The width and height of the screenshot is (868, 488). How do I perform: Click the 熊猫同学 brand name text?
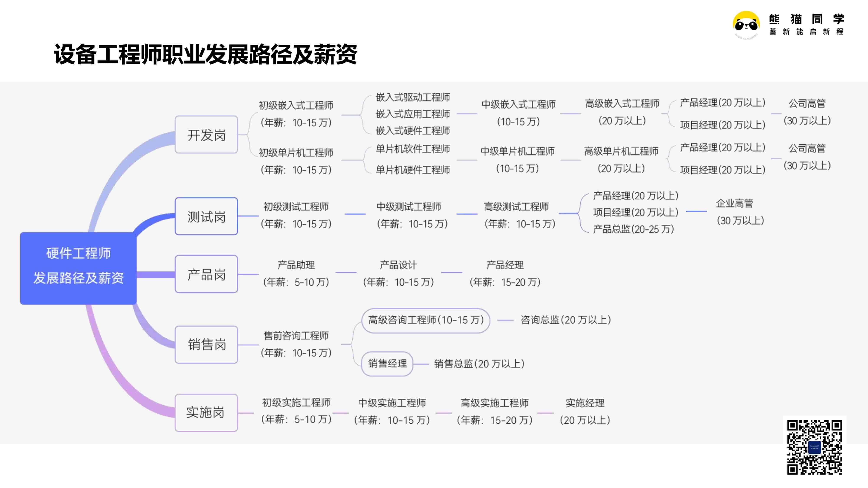[806, 19]
